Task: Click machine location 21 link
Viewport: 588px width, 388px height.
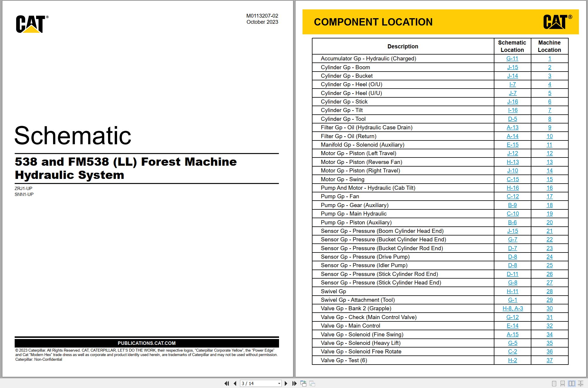Action: click(550, 231)
